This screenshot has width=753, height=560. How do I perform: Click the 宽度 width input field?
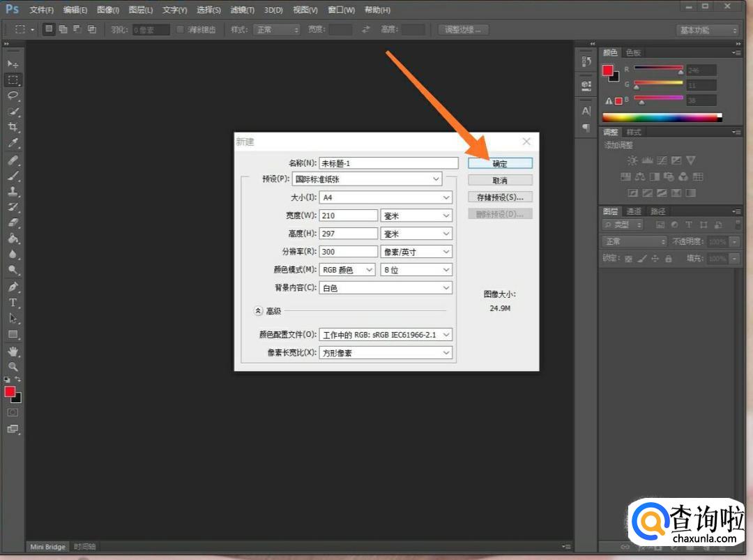pos(348,215)
